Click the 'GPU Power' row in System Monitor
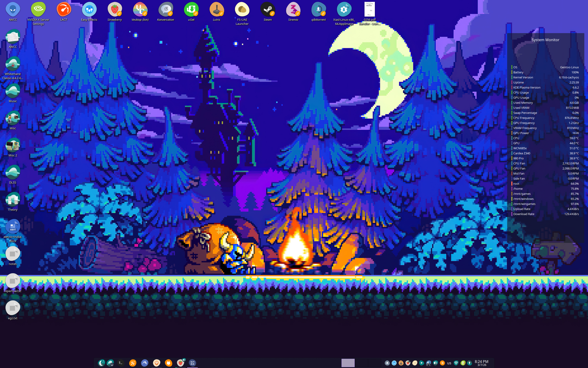Viewport: 588px width, 368px height. (545, 133)
